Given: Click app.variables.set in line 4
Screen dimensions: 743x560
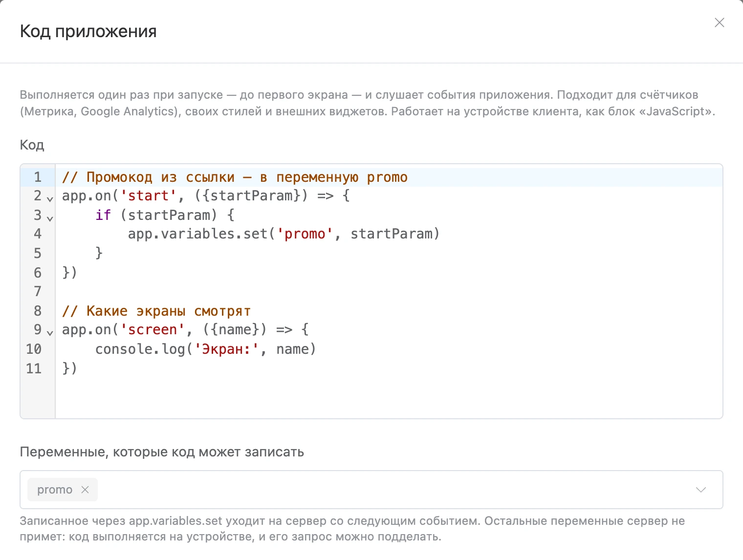Looking at the screenshot, I should point(197,234).
